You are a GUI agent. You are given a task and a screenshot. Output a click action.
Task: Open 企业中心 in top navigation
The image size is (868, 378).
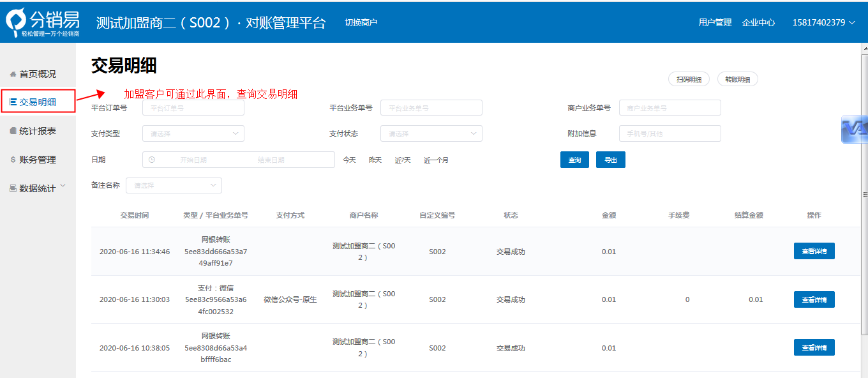click(758, 22)
